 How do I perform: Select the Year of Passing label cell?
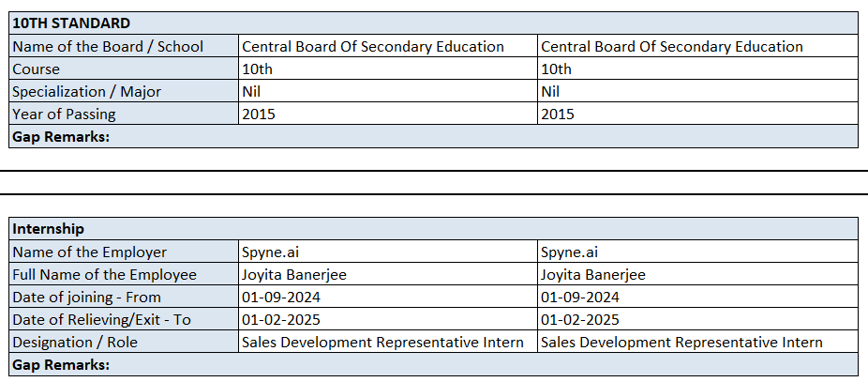(65, 114)
